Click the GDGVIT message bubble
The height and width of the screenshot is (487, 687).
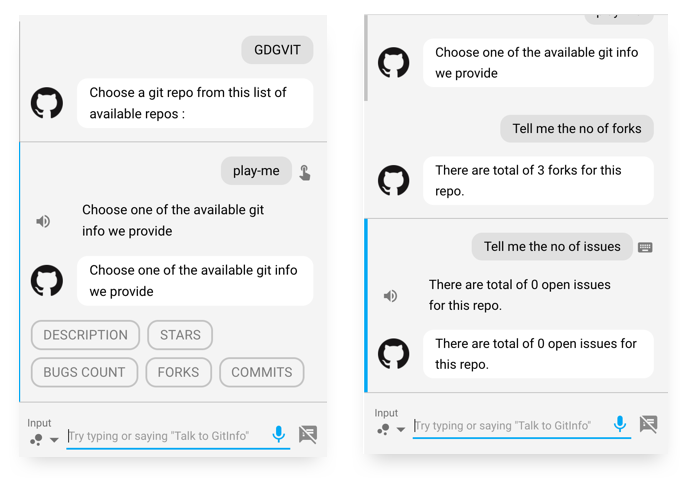point(277,50)
